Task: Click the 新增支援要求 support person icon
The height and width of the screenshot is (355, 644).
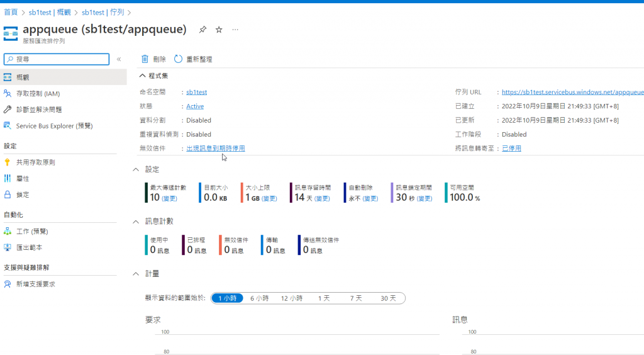Action: (x=8, y=284)
